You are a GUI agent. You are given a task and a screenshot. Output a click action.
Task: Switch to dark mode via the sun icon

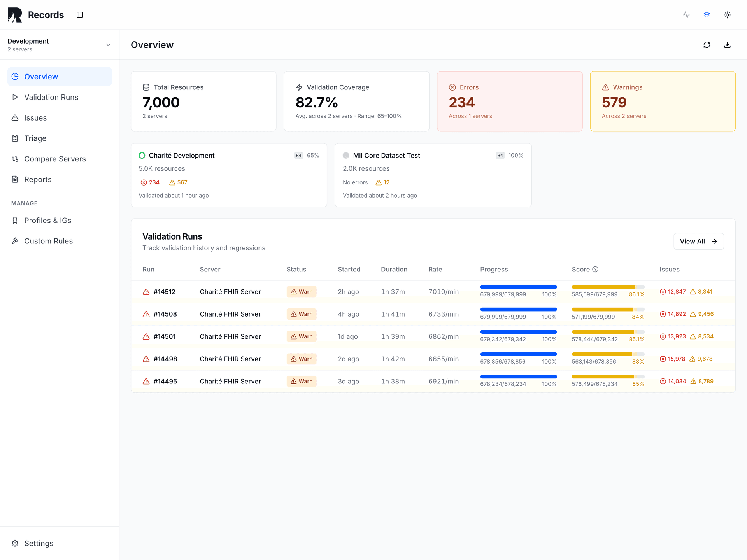727,15
